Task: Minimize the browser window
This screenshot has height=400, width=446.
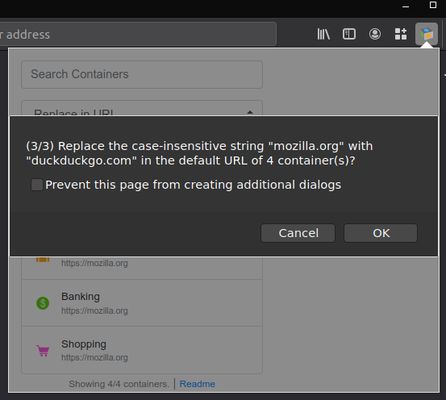Action: (x=406, y=6)
